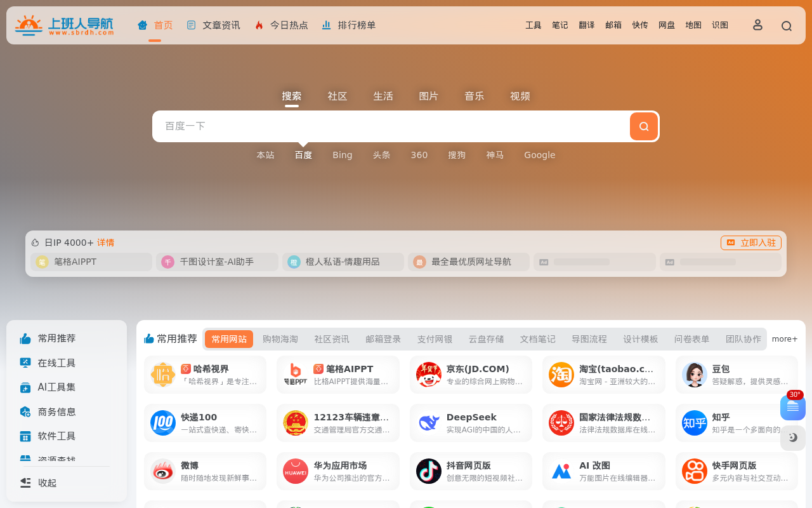
Task: Open 排行榜单 in top navigation
Action: pyautogui.click(x=349, y=25)
